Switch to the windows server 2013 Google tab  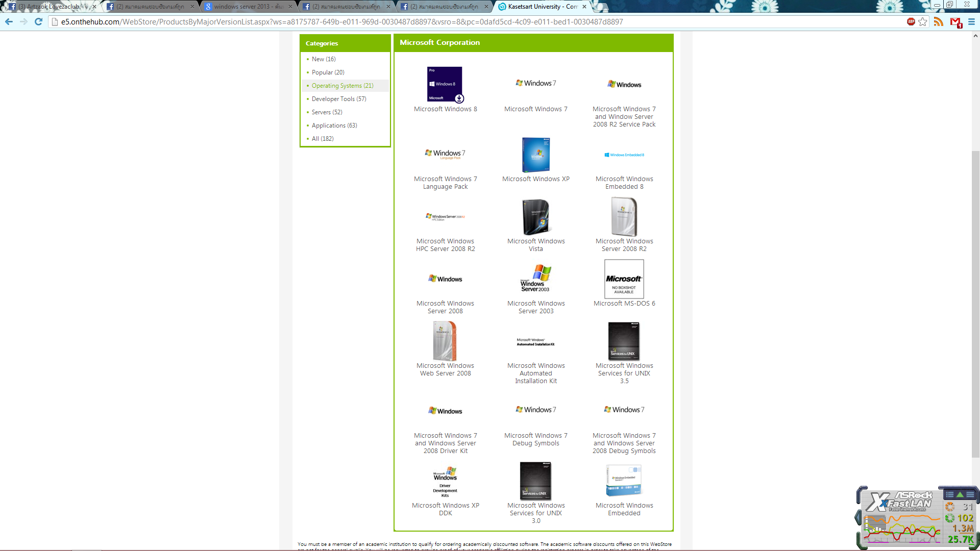[x=249, y=7]
